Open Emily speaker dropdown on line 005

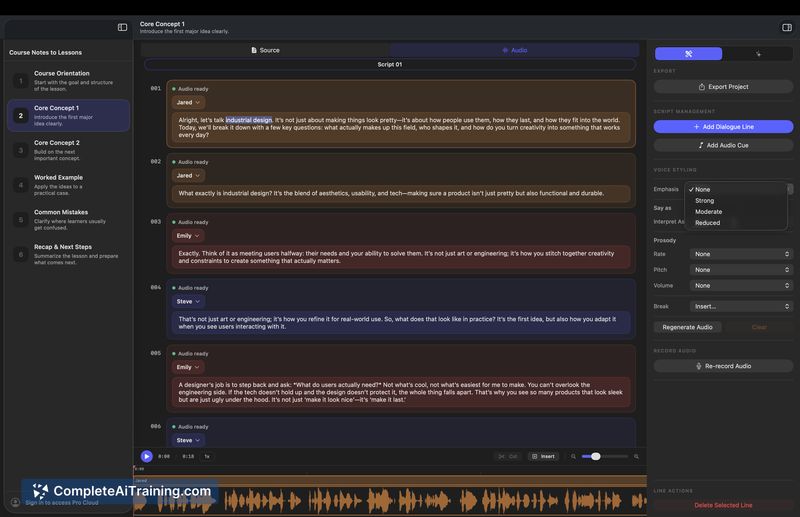pos(188,367)
